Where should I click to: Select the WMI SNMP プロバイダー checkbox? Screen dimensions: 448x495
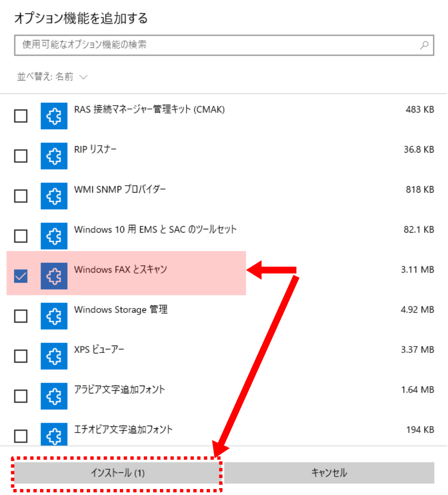tap(21, 196)
